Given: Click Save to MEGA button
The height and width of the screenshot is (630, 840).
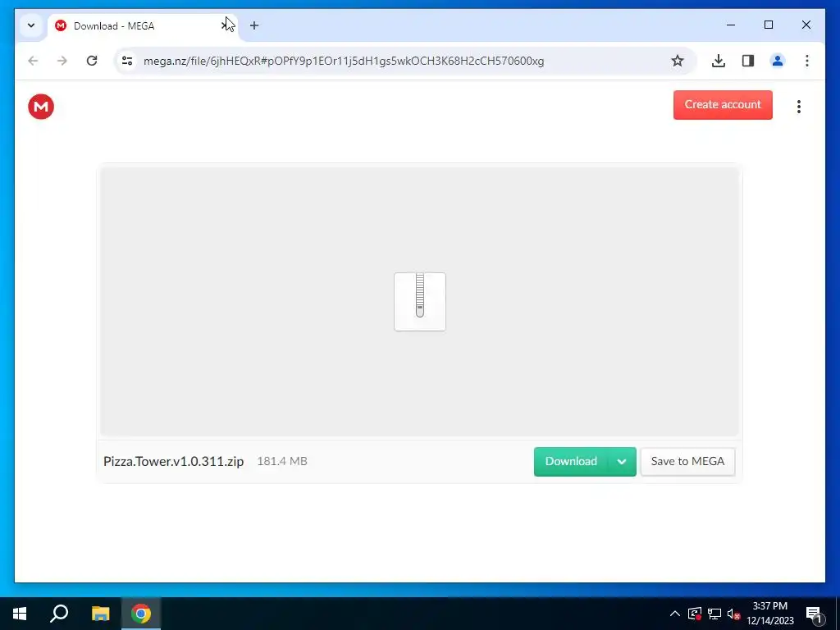Looking at the screenshot, I should (687, 461).
